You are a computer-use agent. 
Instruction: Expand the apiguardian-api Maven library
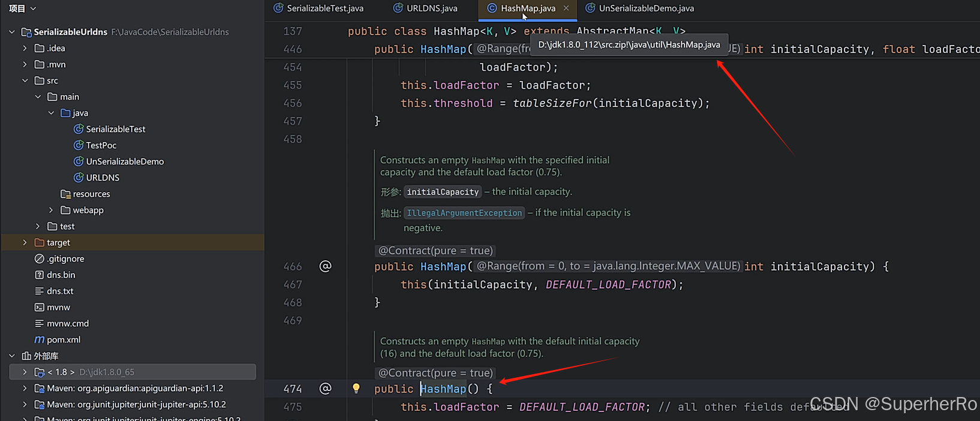click(x=25, y=388)
